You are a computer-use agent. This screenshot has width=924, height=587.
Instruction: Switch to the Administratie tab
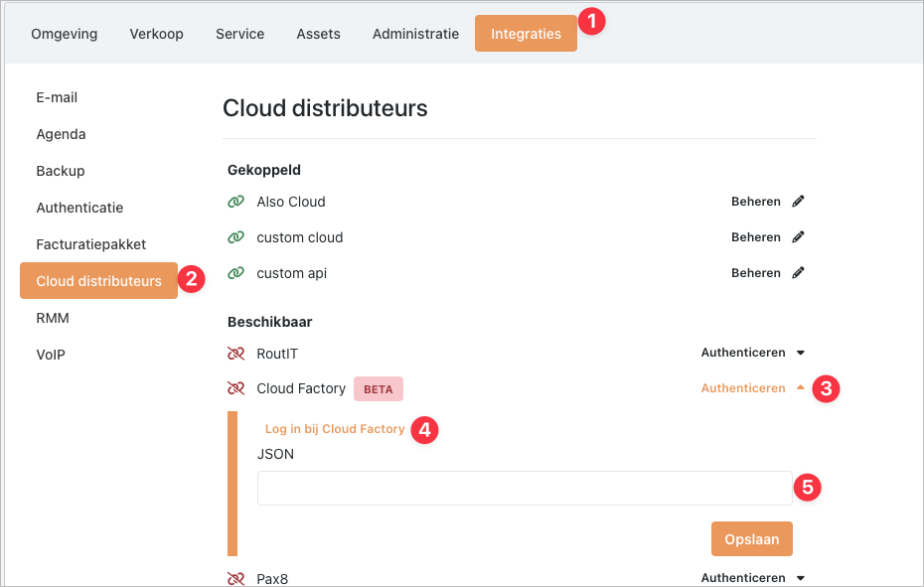pyautogui.click(x=415, y=34)
